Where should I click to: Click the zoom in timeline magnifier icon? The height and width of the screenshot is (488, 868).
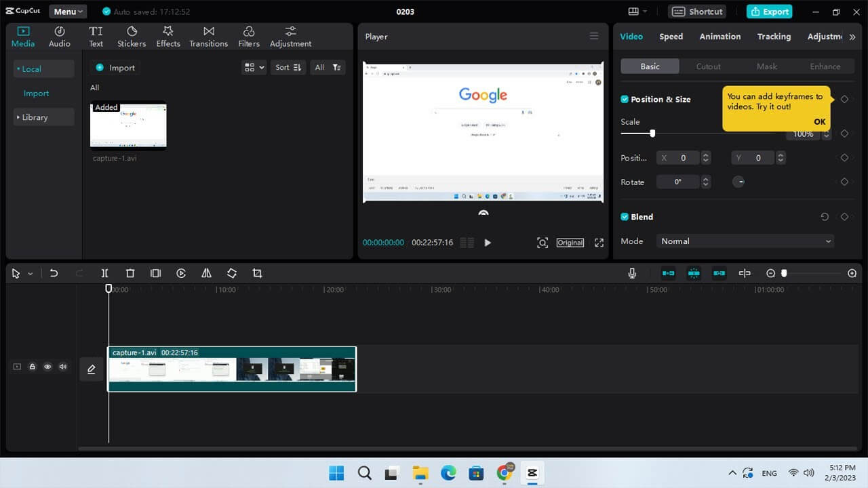852,273
